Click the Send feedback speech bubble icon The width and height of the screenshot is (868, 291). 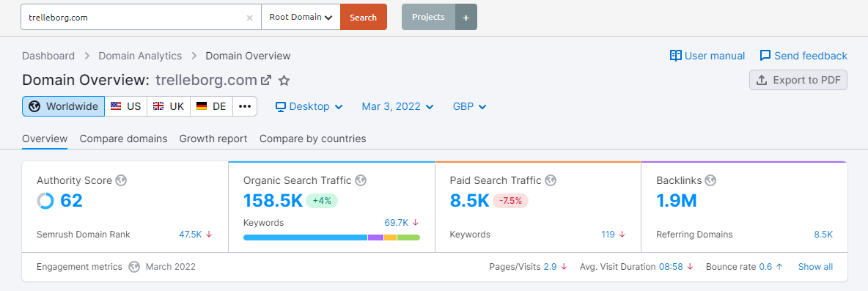point(765,56)
